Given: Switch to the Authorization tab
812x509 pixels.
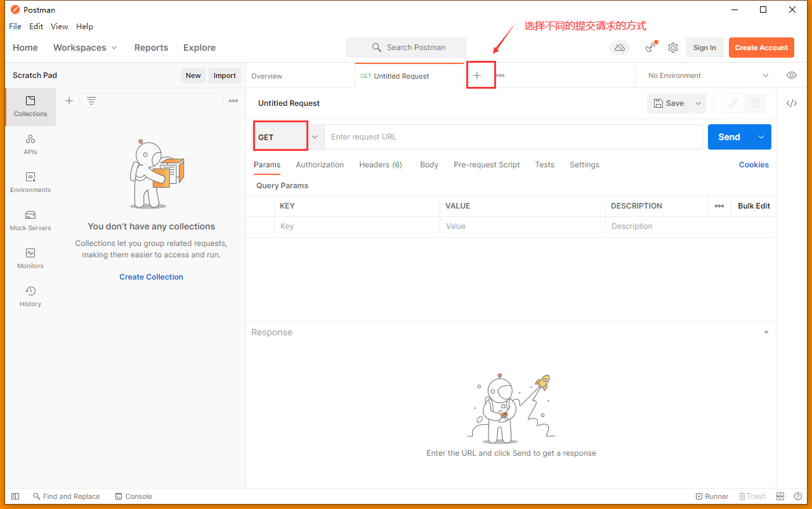Looking at the screenshot, I should pyautogui.click(x=320, y=165).
